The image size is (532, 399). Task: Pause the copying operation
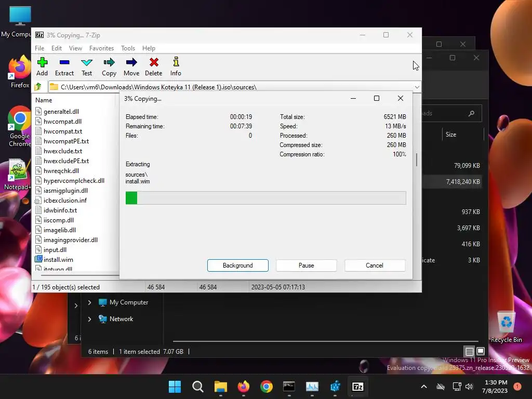click(x=307, y=265)
